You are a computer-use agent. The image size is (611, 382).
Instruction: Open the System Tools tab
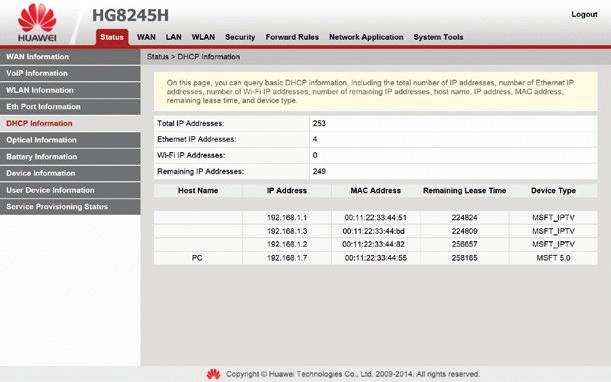[x=438, y=37]
